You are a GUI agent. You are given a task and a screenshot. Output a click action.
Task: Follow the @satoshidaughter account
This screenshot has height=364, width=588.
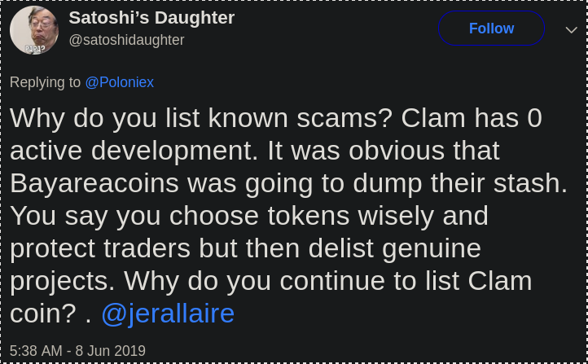click(x=491, y=29)
